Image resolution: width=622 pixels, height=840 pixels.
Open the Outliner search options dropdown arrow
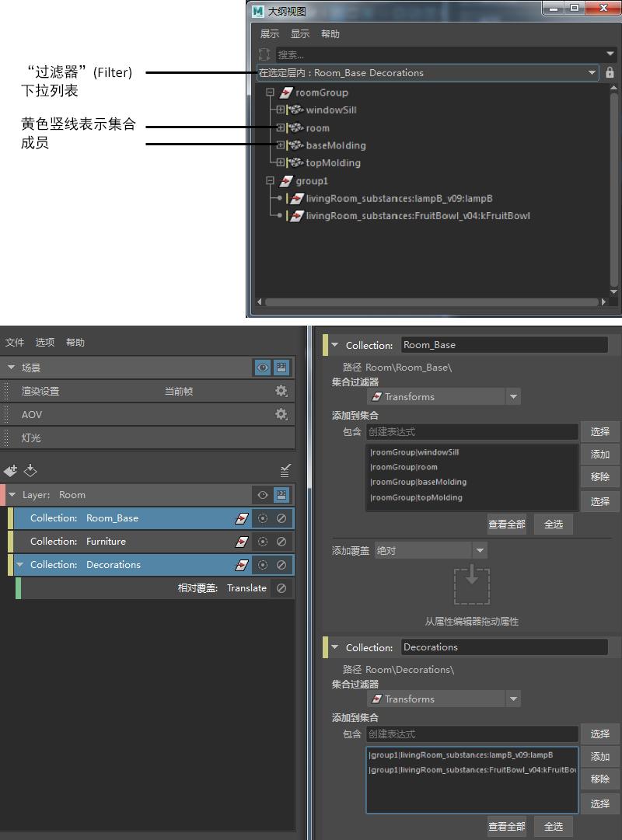coord(610,54)
